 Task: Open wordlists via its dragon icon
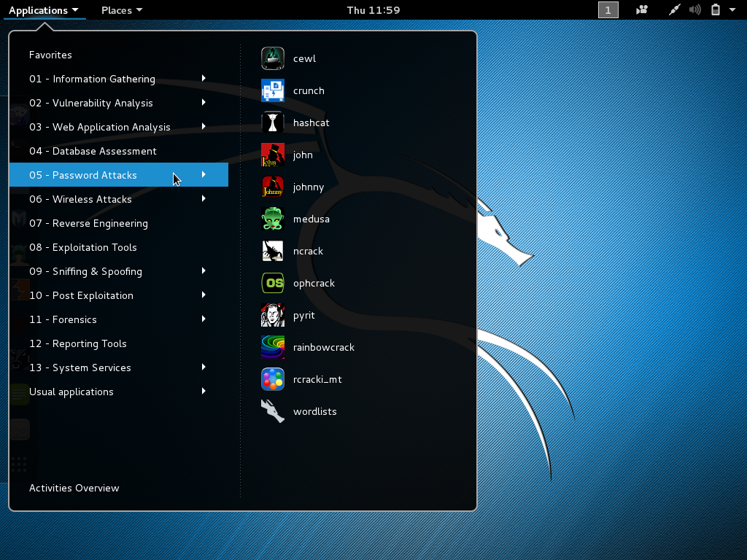coord(273,411)
